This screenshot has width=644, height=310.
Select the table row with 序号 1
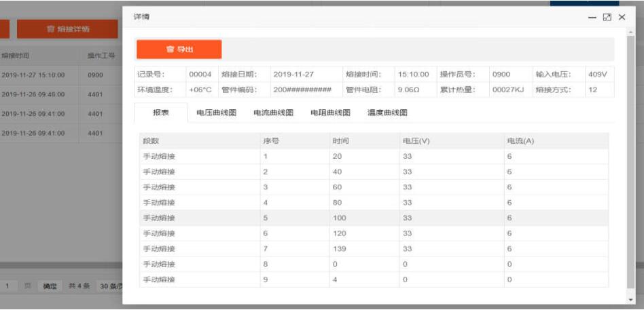point(374,156)
